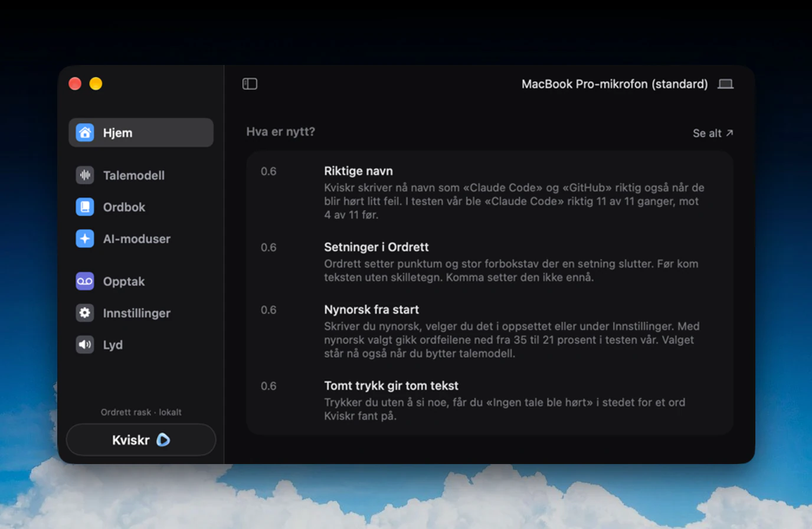
Task: Click the arrow icon next to Se alt
Action: (729, 133)
